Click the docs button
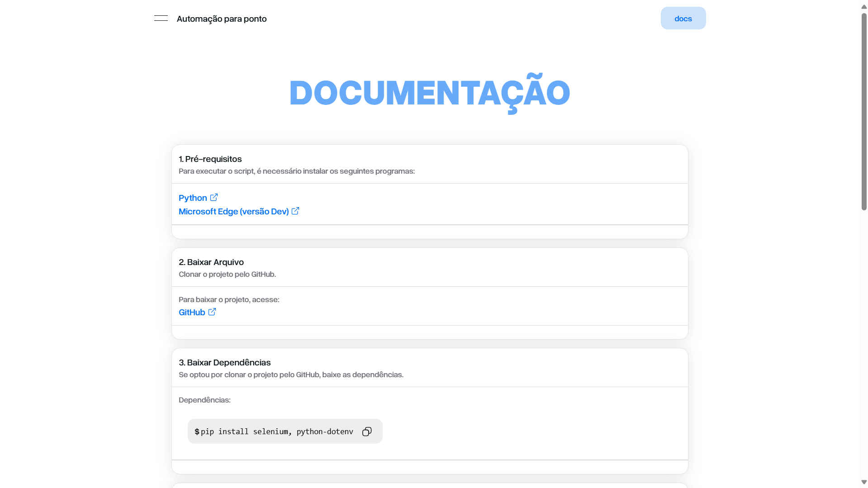Viewport: 868px width, 488px height. (x=683, y=18)
